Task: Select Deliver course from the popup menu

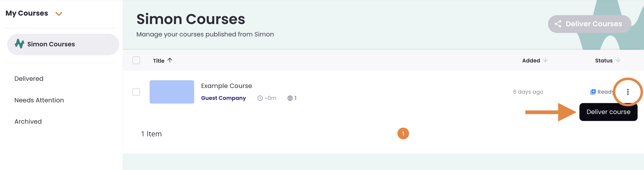Action: pyautogui.click(x=608, y=112)
